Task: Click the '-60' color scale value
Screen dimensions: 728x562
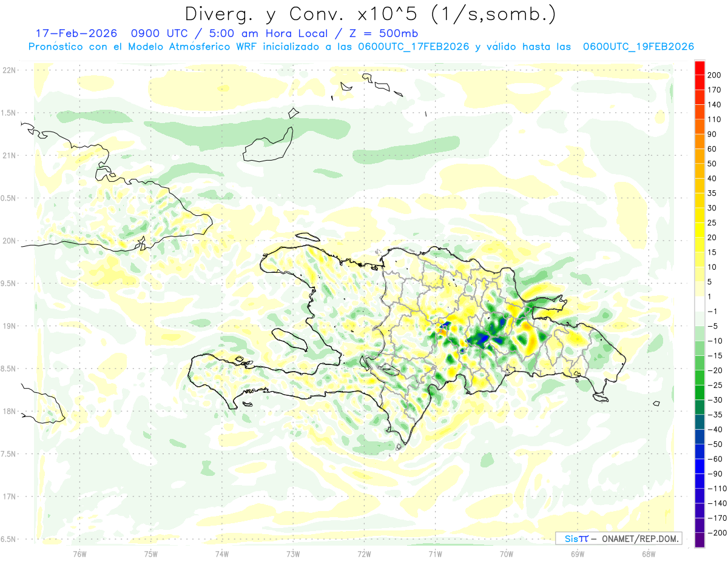Action: [715, 459]
